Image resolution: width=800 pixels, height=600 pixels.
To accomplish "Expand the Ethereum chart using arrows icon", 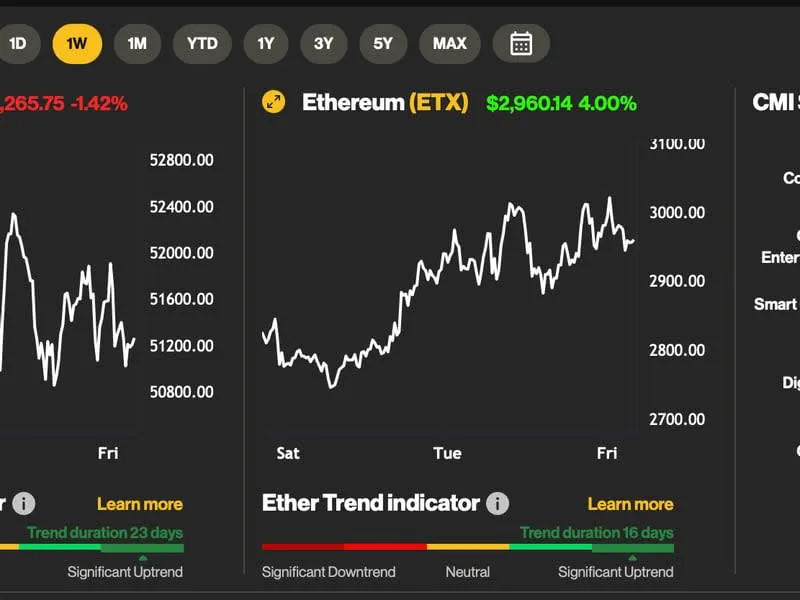I will pyautogui.click(x=274, y=101).
